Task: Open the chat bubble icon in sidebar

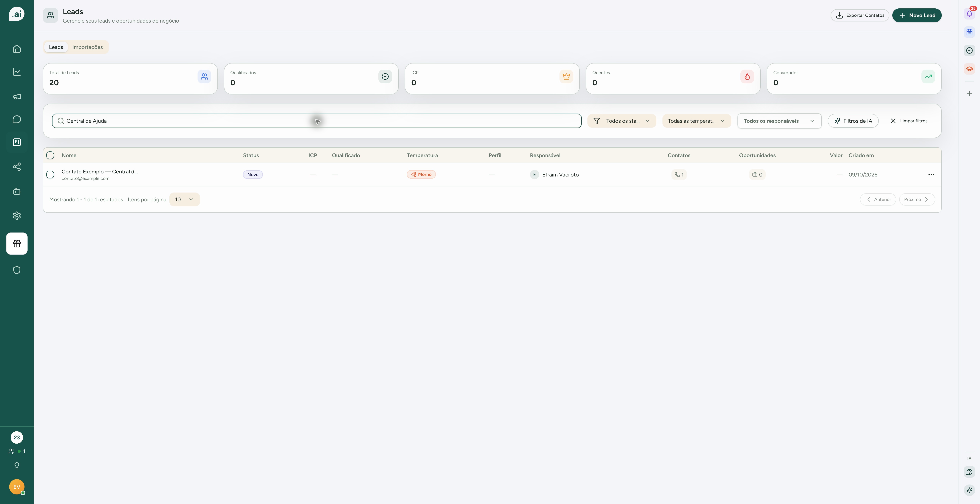Action: click(x=17, y=119)
